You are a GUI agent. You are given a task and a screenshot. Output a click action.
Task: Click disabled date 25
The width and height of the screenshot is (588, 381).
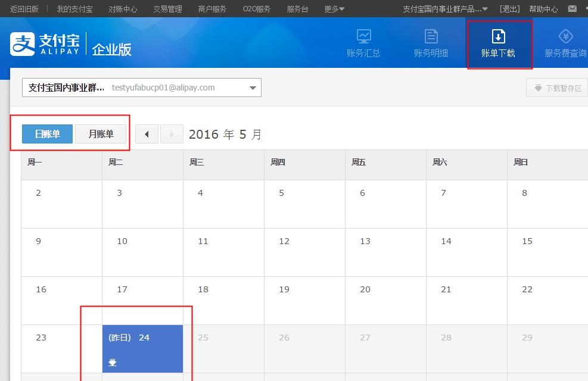click(223, 349)
